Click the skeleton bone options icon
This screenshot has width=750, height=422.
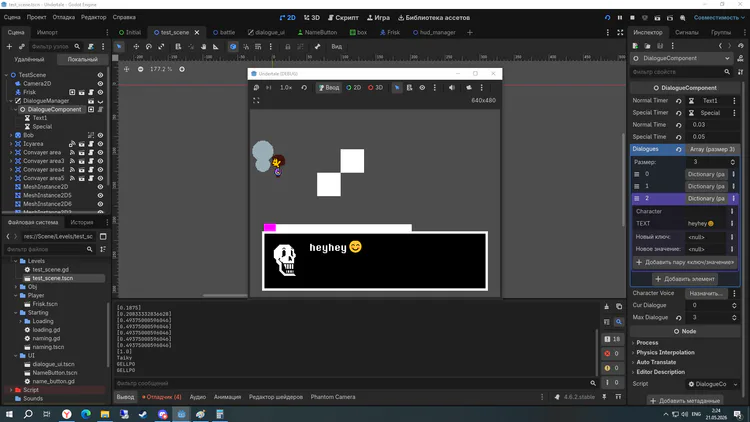[317, 46]
